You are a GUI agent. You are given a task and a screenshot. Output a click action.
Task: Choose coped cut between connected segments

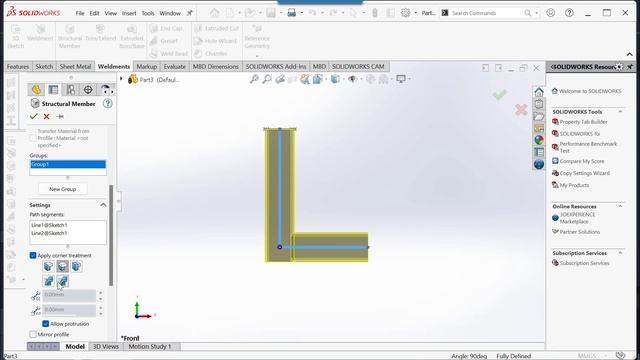pyautogui.click(x=62, y=281)
